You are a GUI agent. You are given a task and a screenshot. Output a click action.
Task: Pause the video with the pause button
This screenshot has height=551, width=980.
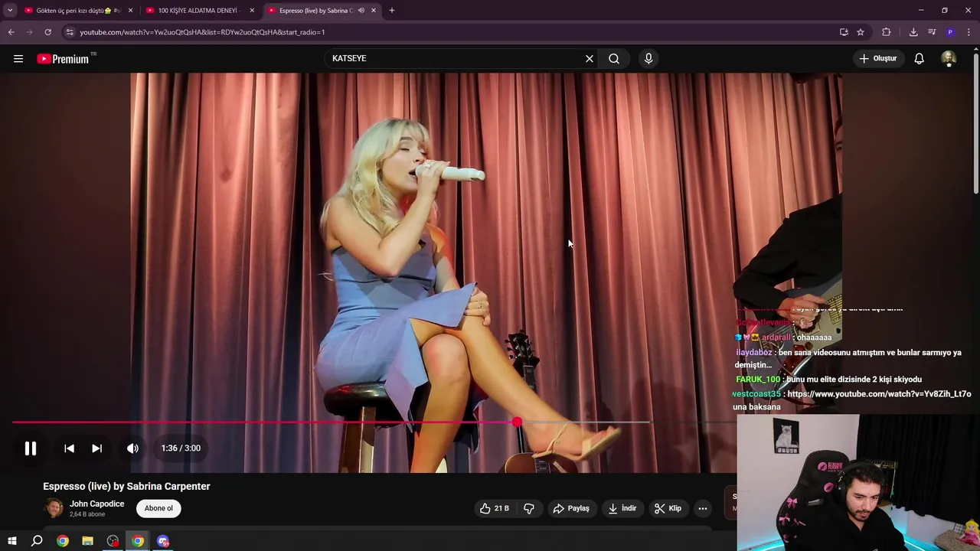click(x=31, y=448)
